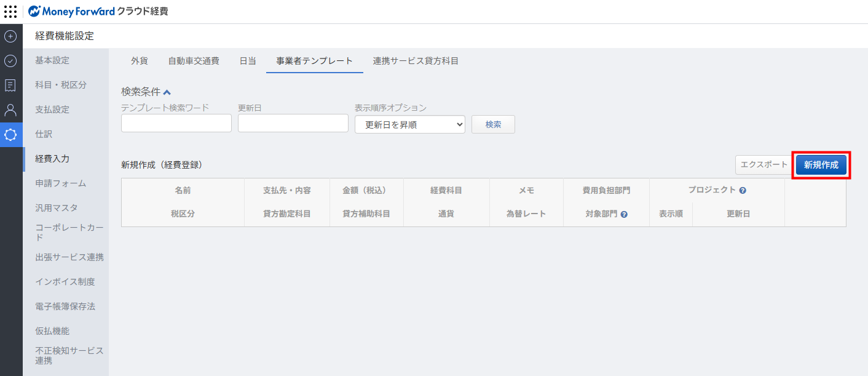Click the plus circle sidebar icon
This screenshot has height=376, width=868.
10,36
